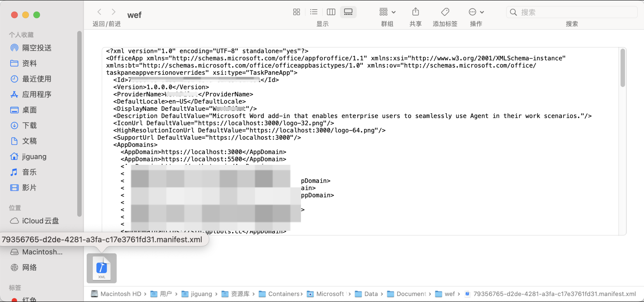Open the Group by dropdown

tap(387, 12)
